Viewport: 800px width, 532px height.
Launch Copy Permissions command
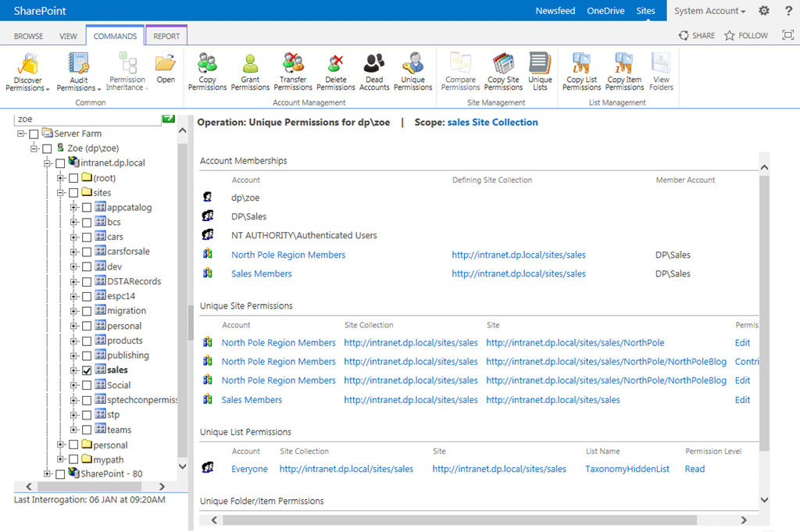pyautogui.click(x=207, y=72)
